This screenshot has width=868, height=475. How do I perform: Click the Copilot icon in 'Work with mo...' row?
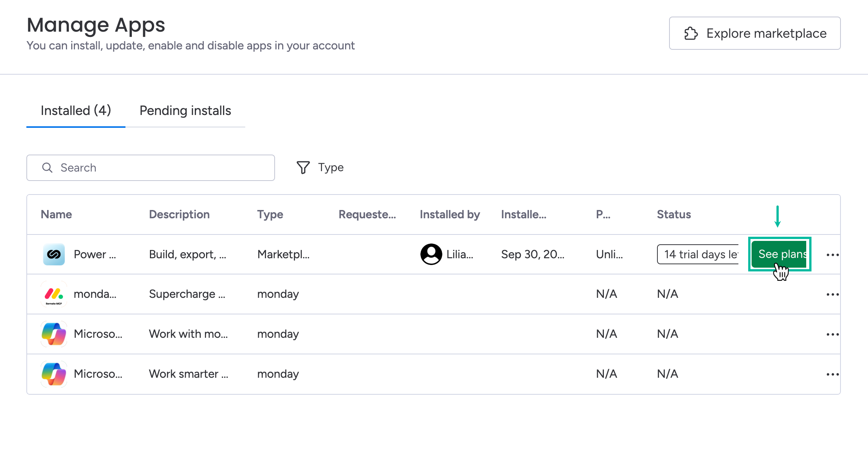pos(54,334)
